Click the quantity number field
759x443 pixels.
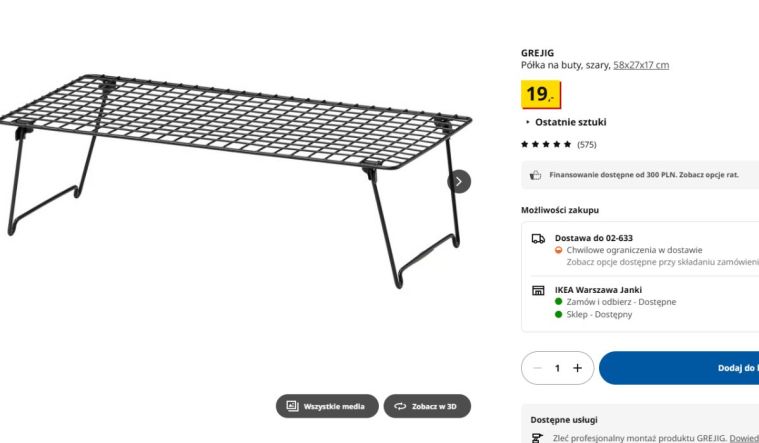[558, 368]
